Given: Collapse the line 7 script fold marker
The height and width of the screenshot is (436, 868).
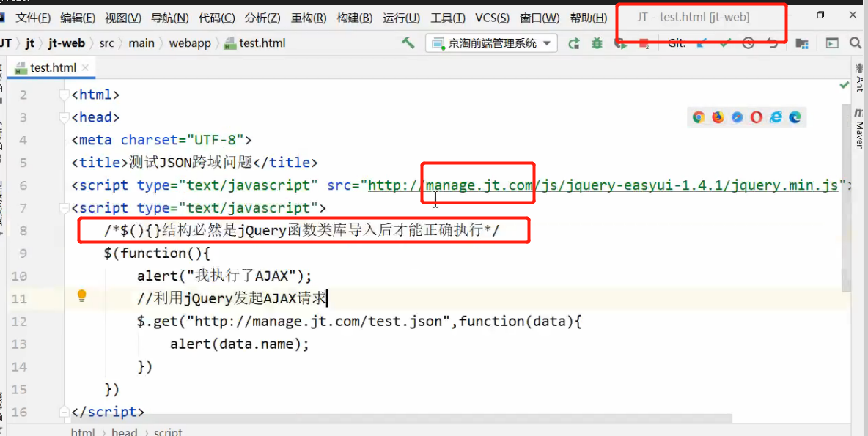Looking at the screenshot, I should (65, 209).
